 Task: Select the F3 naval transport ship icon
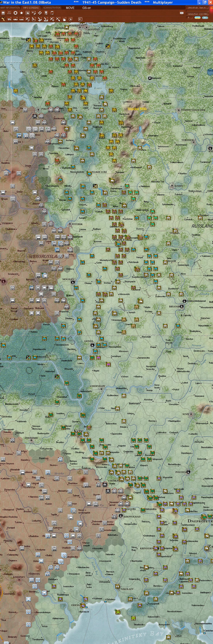point(15,19)
